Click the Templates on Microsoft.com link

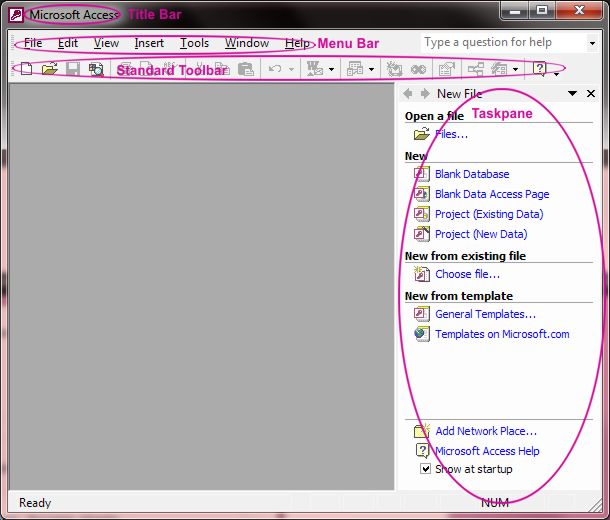coord(502,334)
